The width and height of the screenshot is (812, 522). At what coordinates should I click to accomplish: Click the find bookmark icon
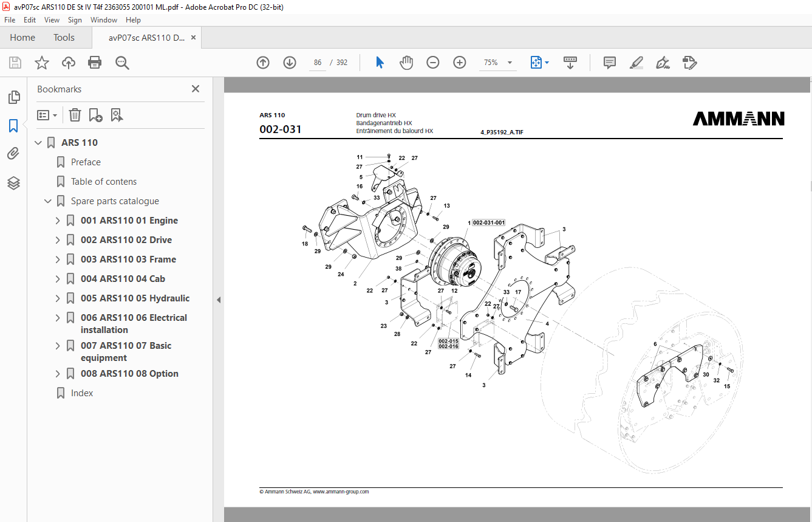point(117,115)
